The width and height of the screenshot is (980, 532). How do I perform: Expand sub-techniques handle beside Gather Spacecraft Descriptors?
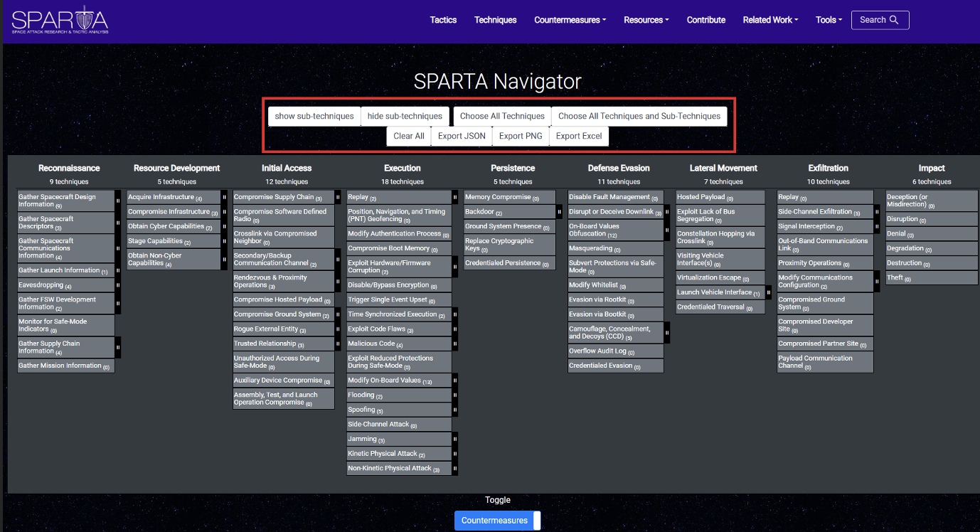coord(118,223)
